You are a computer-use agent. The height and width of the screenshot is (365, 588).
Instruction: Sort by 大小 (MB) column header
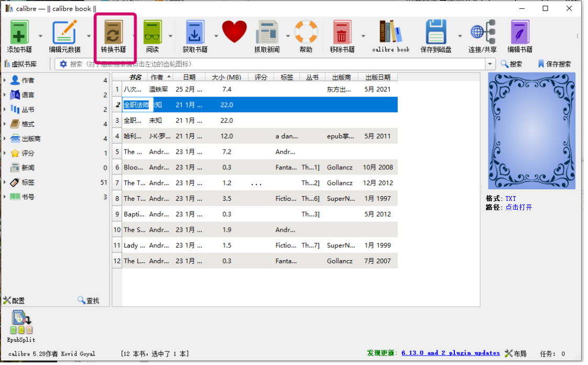tap(226, 77)
